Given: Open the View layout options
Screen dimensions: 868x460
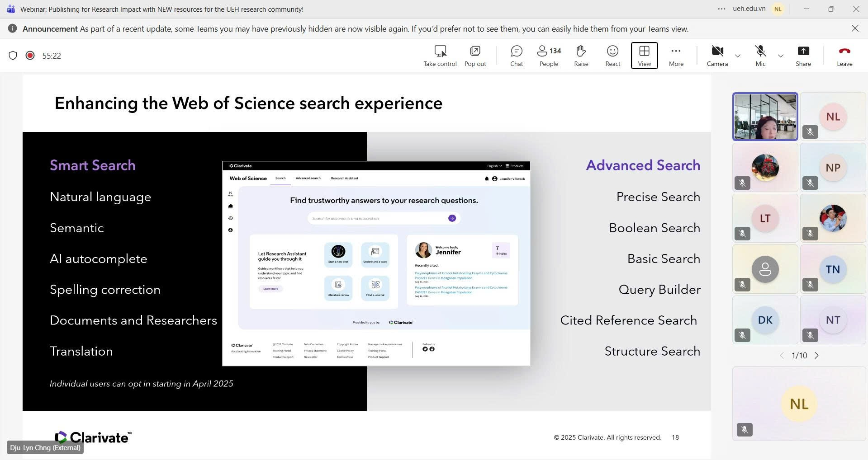Looking at the screenshot, I should pos(644,56).
